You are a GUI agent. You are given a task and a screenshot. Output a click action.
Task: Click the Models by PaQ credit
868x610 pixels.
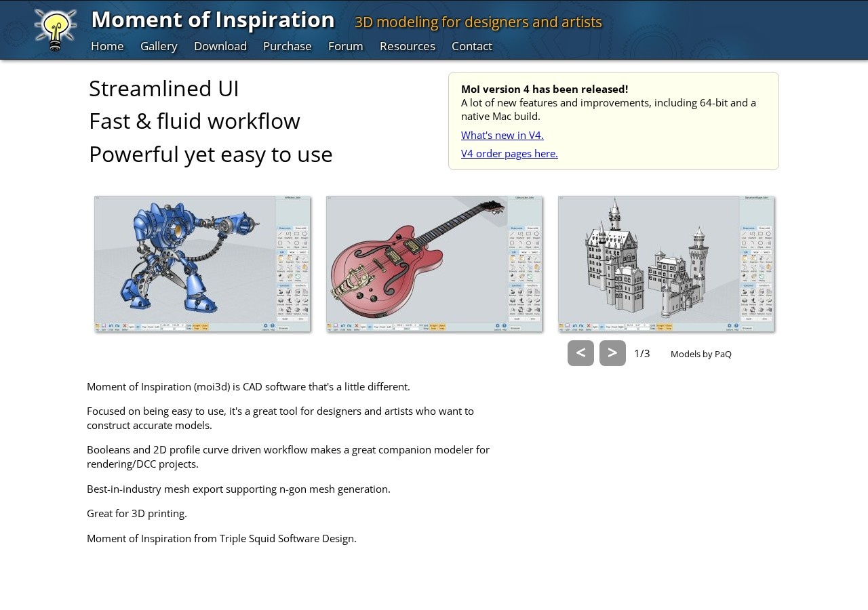(701, 354)
